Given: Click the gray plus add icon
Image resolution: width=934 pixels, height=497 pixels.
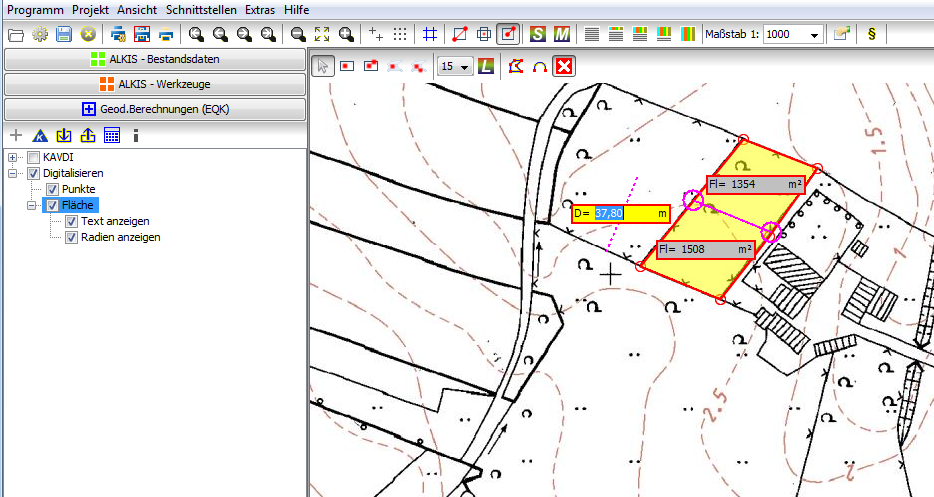Looking at the screenshot, I should [16, 135].
